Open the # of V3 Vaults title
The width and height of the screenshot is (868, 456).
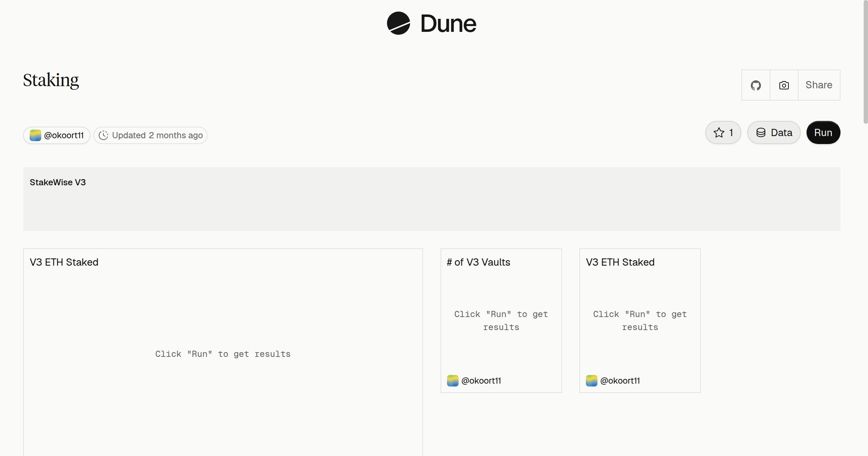tap(478, 262)
